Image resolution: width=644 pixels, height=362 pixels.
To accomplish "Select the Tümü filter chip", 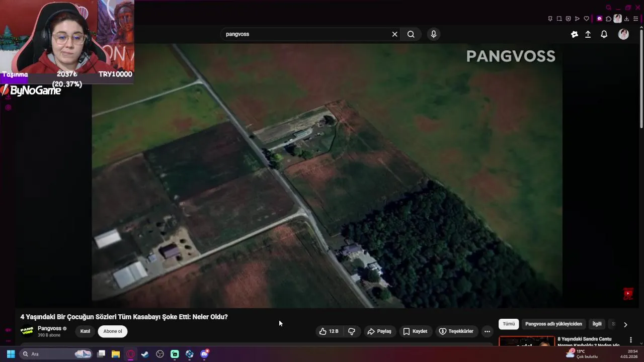I will (x=509, y=324).
